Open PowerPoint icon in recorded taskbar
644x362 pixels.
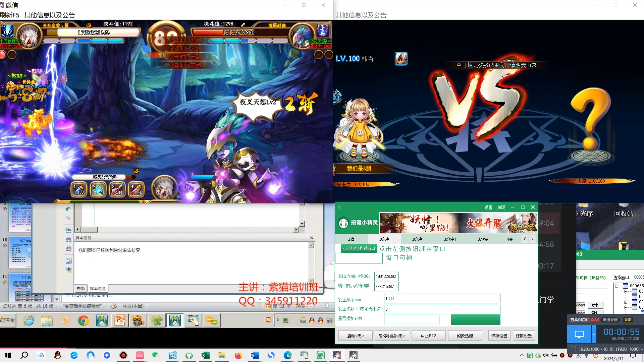120,321
